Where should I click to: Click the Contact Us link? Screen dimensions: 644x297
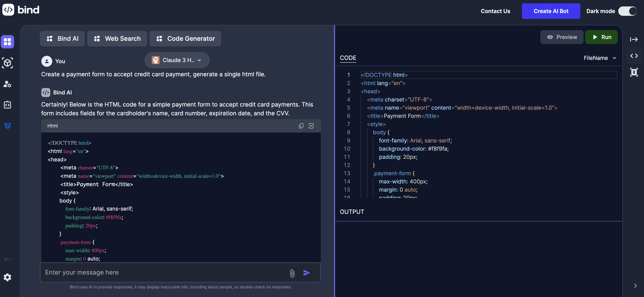point(495,11)
